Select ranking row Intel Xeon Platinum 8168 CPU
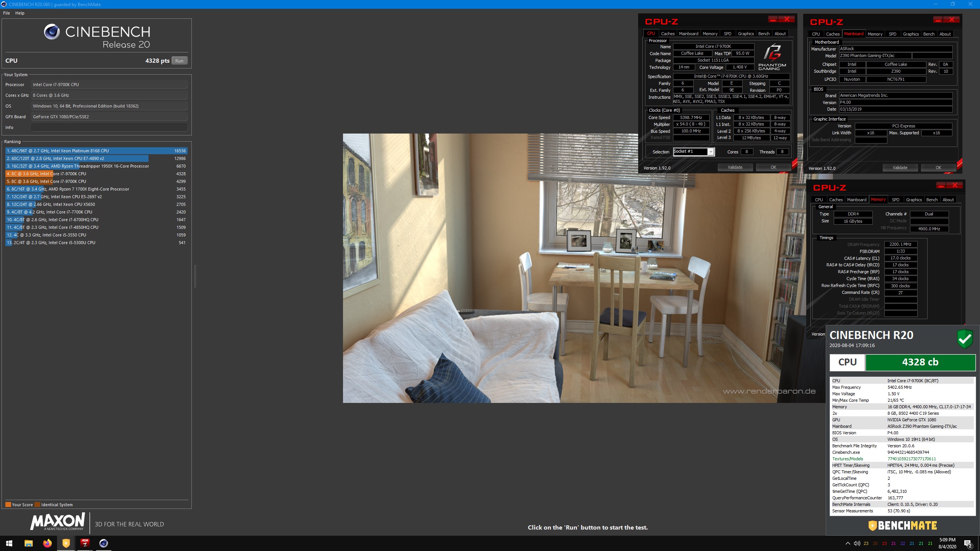 pos(96,151)
